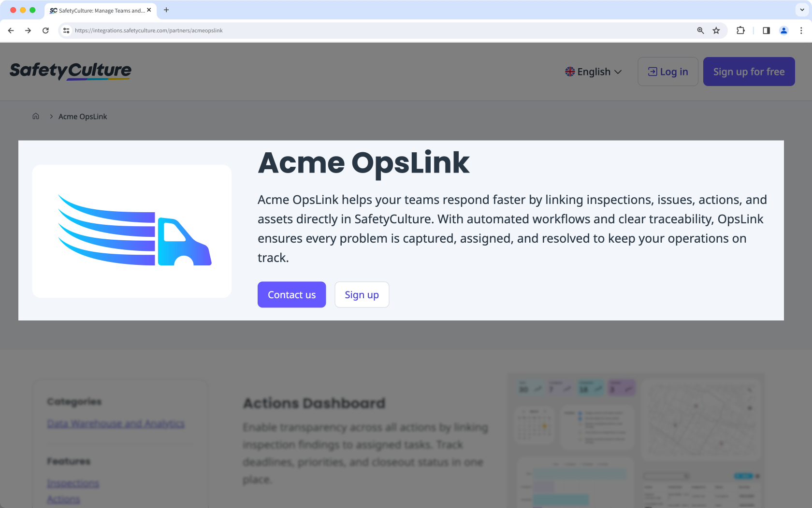Viewport: 812px width, 508px height.
Task: Open the browser extensions puzzle icon
Action: [740, 30]
